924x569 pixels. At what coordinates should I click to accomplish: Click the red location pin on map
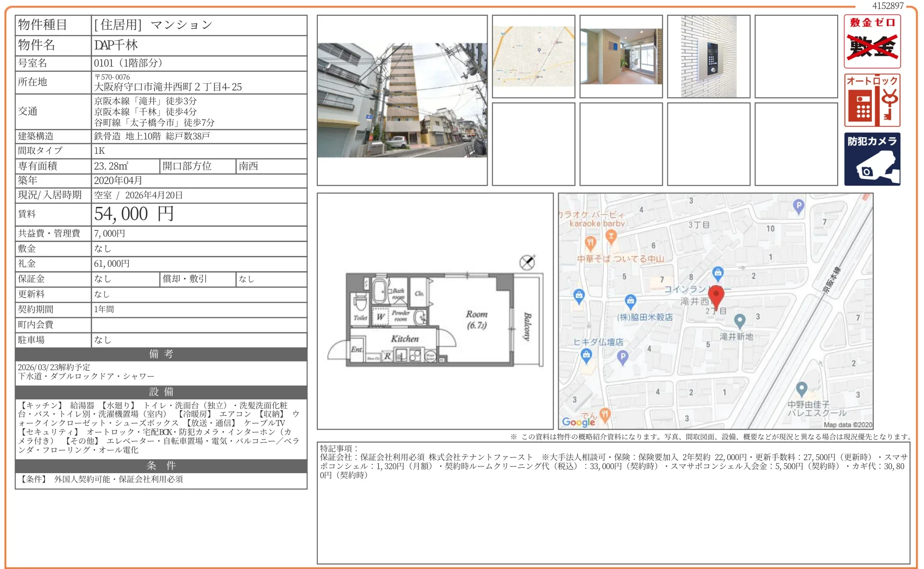coord(715,295)
